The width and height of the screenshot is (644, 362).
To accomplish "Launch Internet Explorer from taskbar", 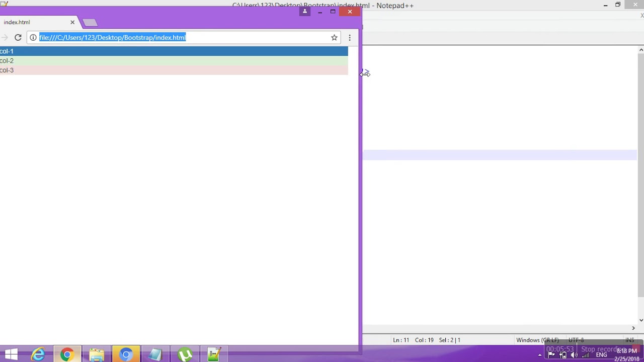I will tap(38, 354).
